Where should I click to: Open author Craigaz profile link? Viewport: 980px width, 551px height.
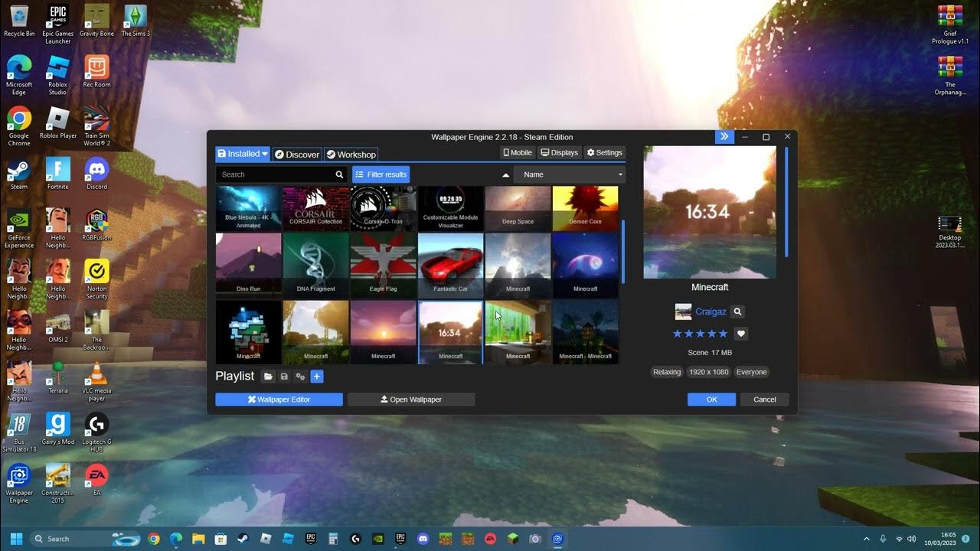coord(710,311)
